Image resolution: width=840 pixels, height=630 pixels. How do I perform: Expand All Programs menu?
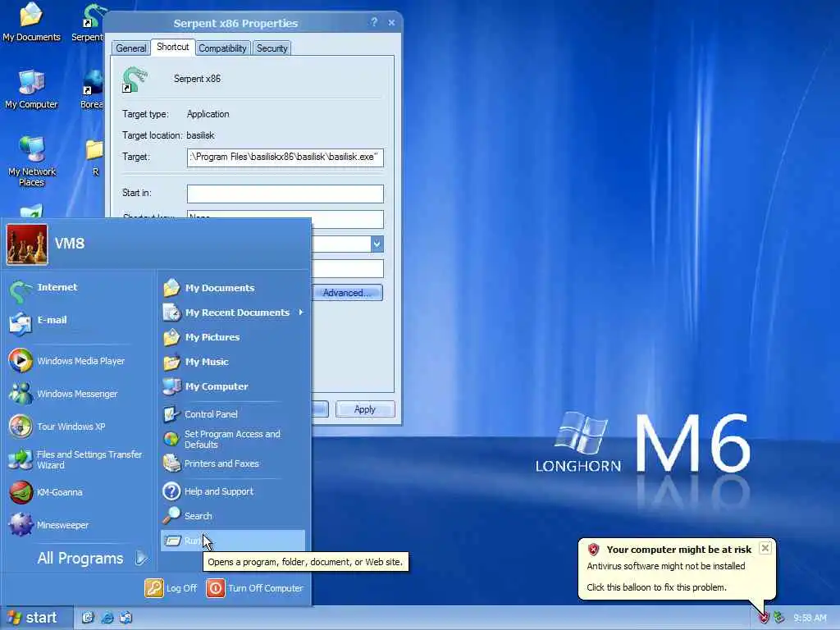click(91, 558)
